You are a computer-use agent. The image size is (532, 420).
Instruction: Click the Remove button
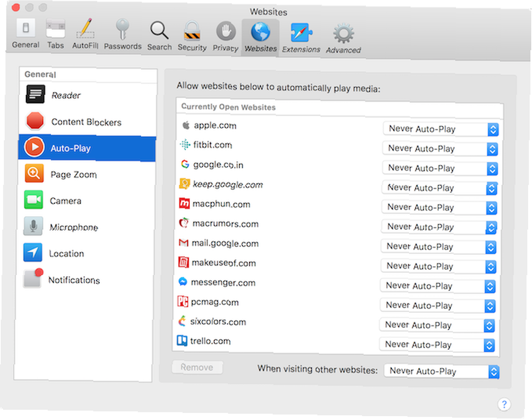[197, 367]
